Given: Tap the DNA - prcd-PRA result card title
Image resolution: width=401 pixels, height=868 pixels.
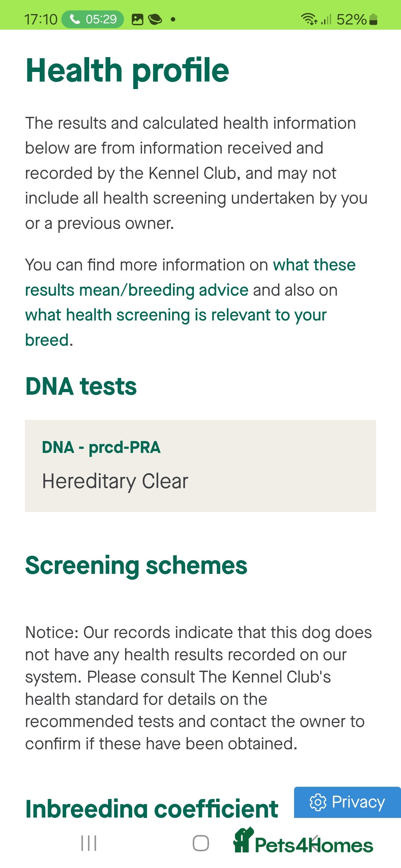Looking at the screenshot, I should [x=101, y=447].
